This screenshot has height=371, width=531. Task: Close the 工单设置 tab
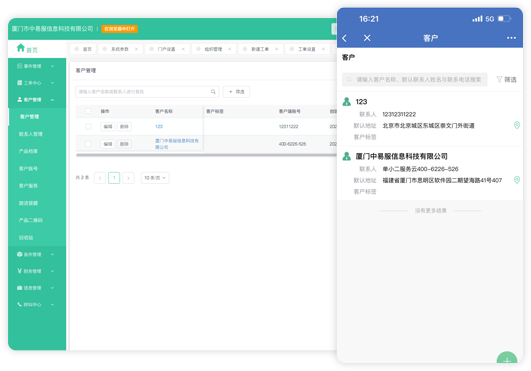click(323, 49)
